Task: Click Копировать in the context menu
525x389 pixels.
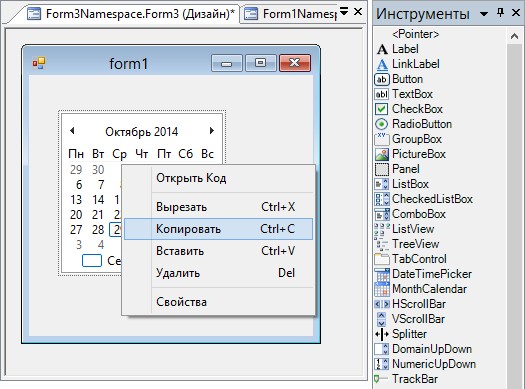Action: [x=218, y=229]
